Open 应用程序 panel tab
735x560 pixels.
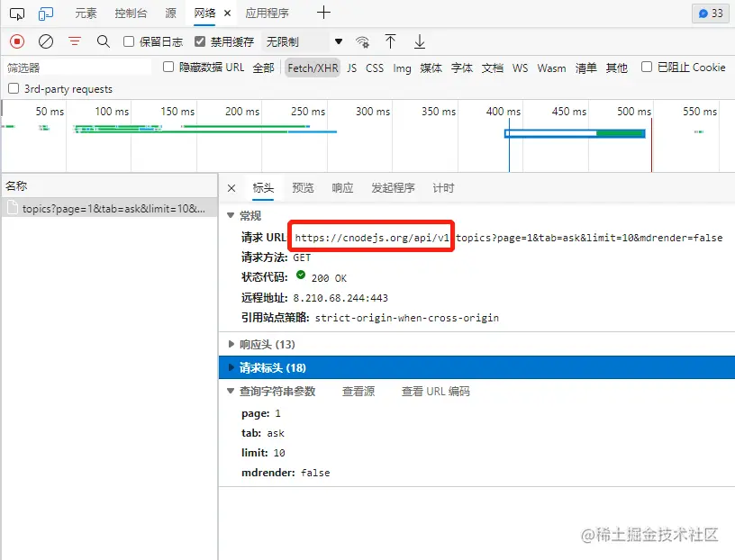click(x=268, y=14)
